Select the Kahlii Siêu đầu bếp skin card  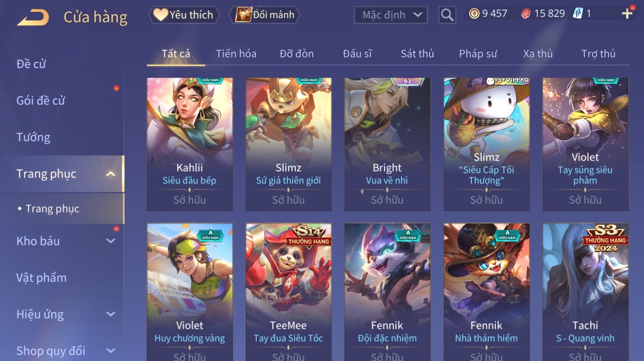tap(190, 144)
